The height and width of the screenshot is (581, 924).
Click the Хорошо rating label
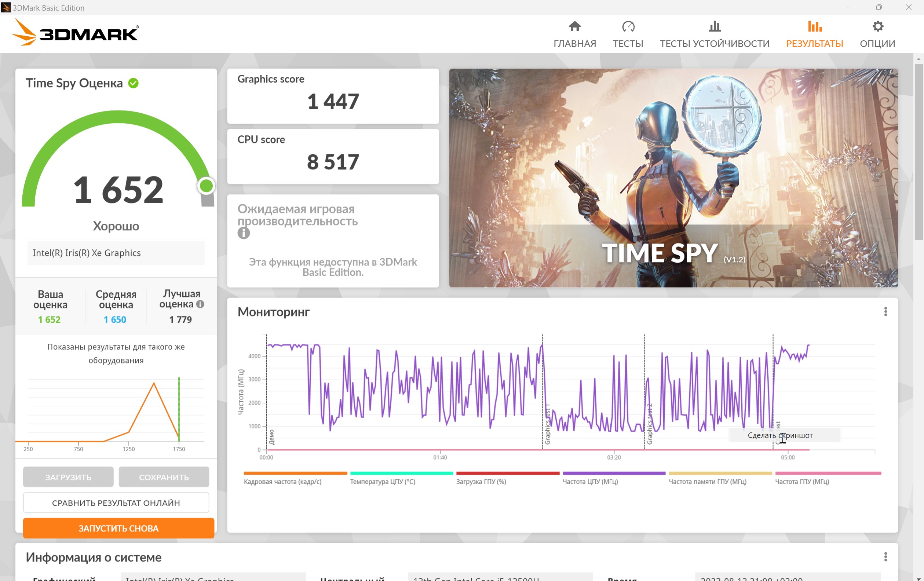[x=116, y=226]
